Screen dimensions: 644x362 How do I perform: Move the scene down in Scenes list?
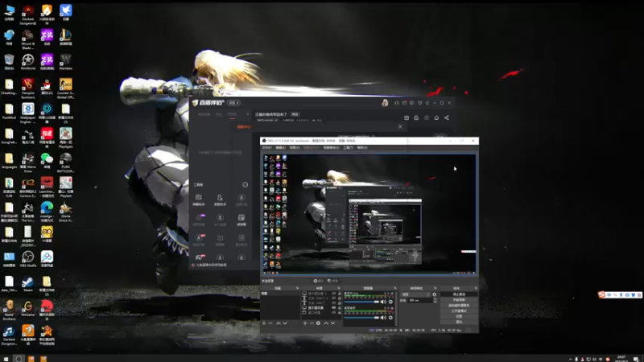pyautogui.click(x=285, y=323)
